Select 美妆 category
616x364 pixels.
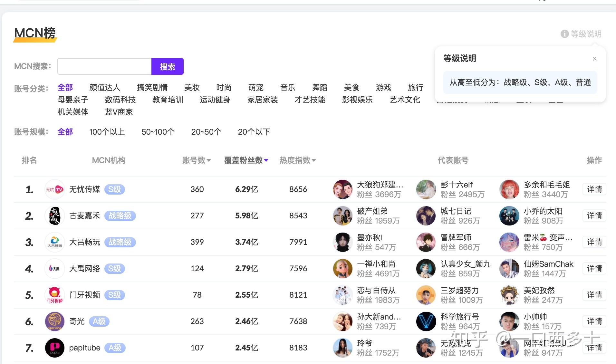coord(192,87)
